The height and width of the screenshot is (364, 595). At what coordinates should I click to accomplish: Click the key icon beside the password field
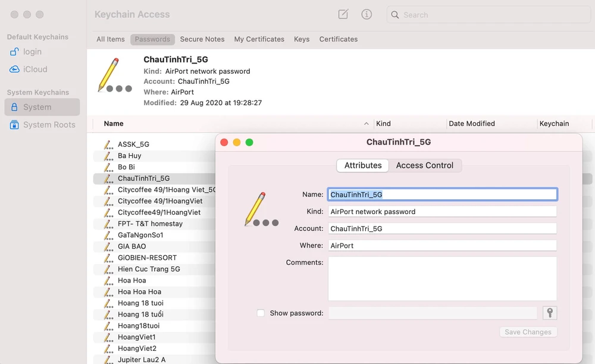click(550, 313)
